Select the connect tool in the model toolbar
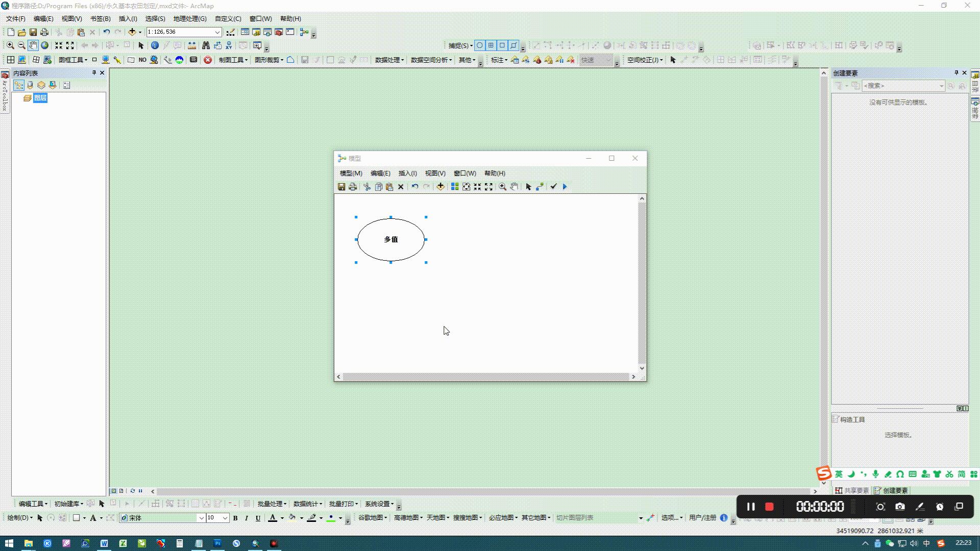 pos(540,186)
